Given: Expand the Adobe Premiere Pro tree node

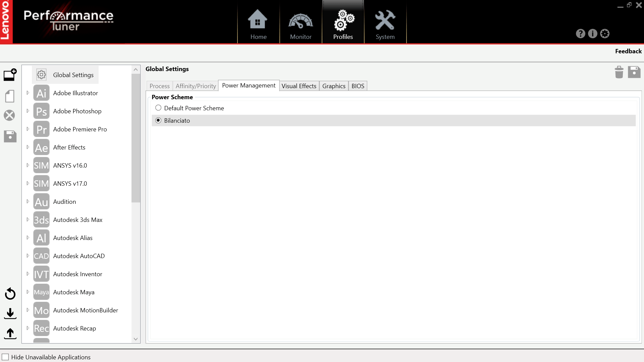Looking at the screenshot, I should tap(28, 129).
